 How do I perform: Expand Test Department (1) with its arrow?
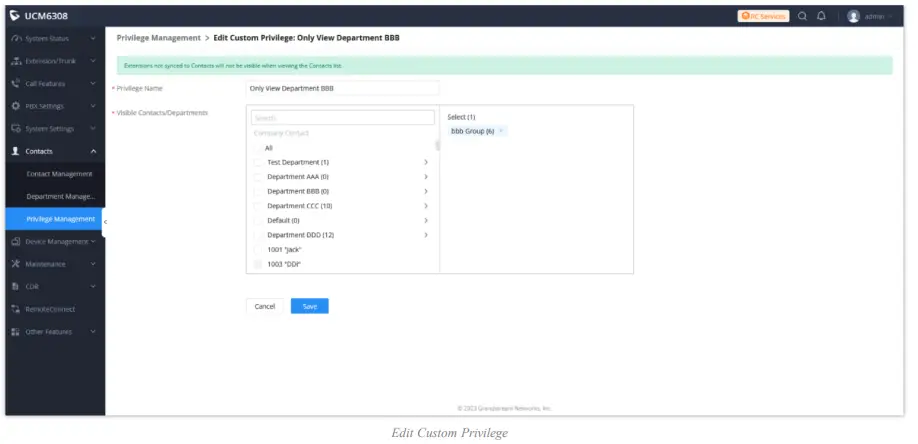pos(426,162)
